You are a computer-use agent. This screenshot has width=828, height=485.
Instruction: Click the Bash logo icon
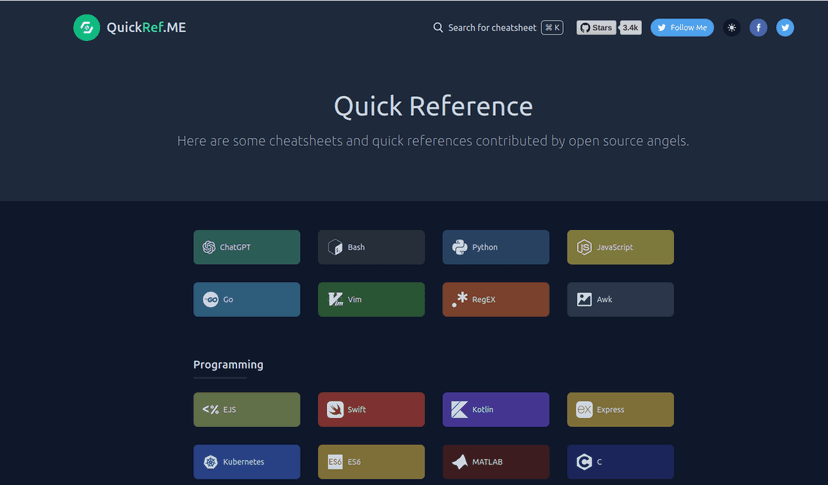pyautogui.click(x=335, y=247)
